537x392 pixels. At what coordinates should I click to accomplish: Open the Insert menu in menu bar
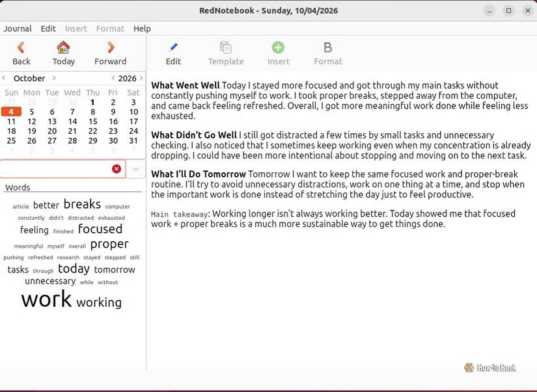coord(76,29)
